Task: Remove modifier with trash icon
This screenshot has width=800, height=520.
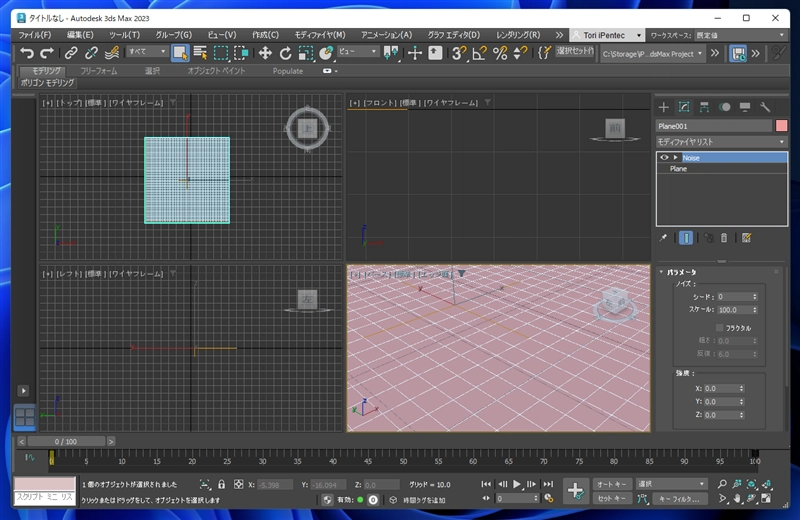Action: coord(723,238)
